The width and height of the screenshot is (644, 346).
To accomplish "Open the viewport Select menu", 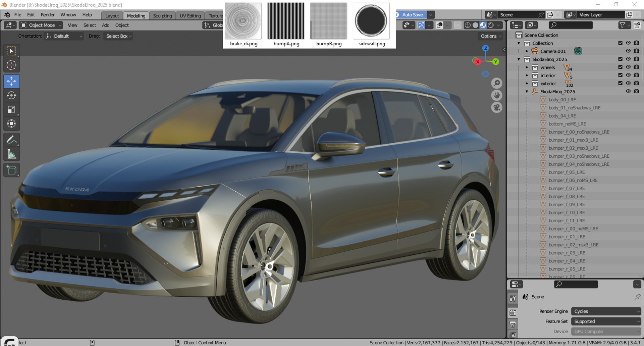I will pos(90,25).
